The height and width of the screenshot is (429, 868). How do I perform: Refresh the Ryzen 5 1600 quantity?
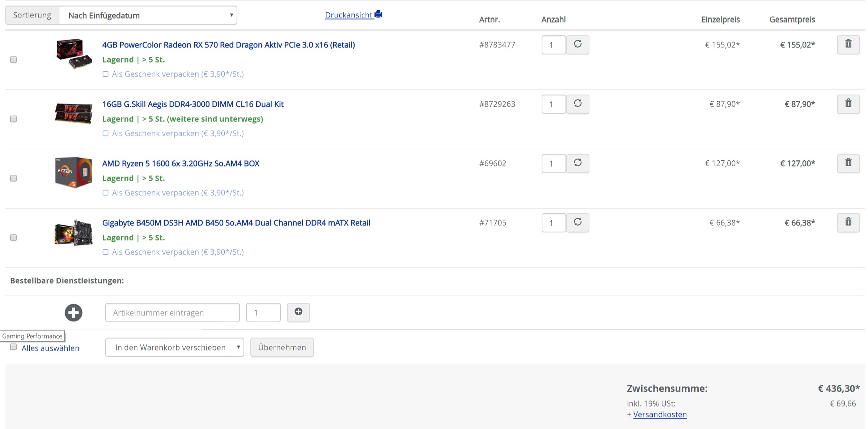[x=577, y=163]
